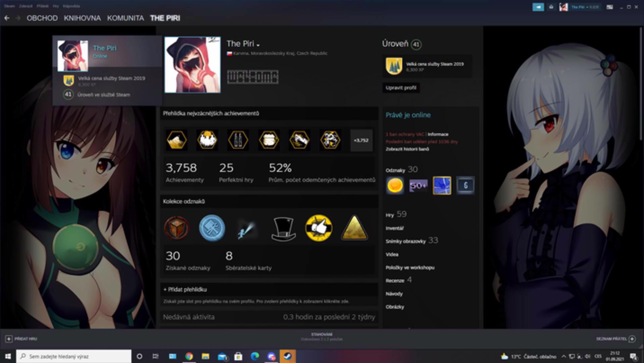Screen dimensions: 644x363
Task: Open the third achievement icon with bullets
Action: 238,140
